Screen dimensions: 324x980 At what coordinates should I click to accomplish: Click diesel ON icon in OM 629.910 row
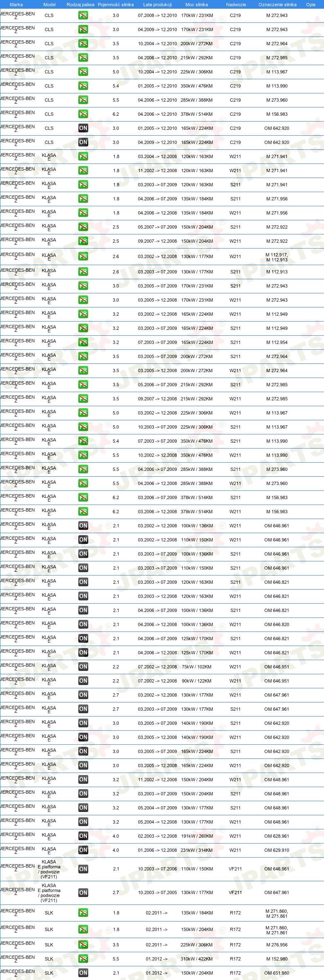[83, 850]
